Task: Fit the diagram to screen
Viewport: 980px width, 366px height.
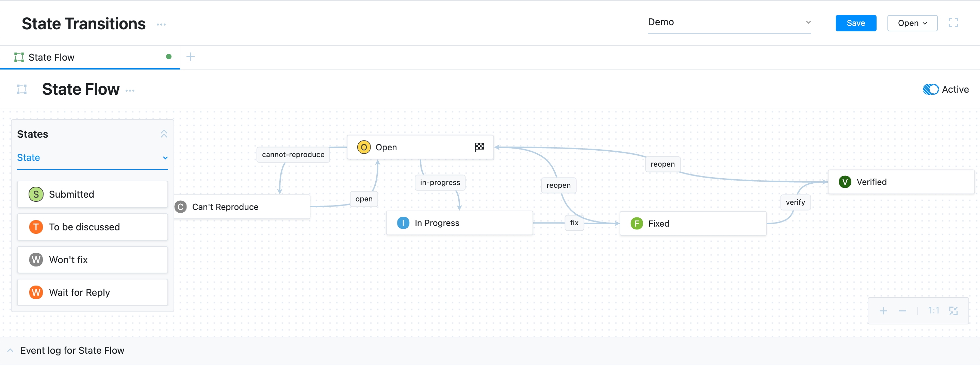Action: click(953, 311)
